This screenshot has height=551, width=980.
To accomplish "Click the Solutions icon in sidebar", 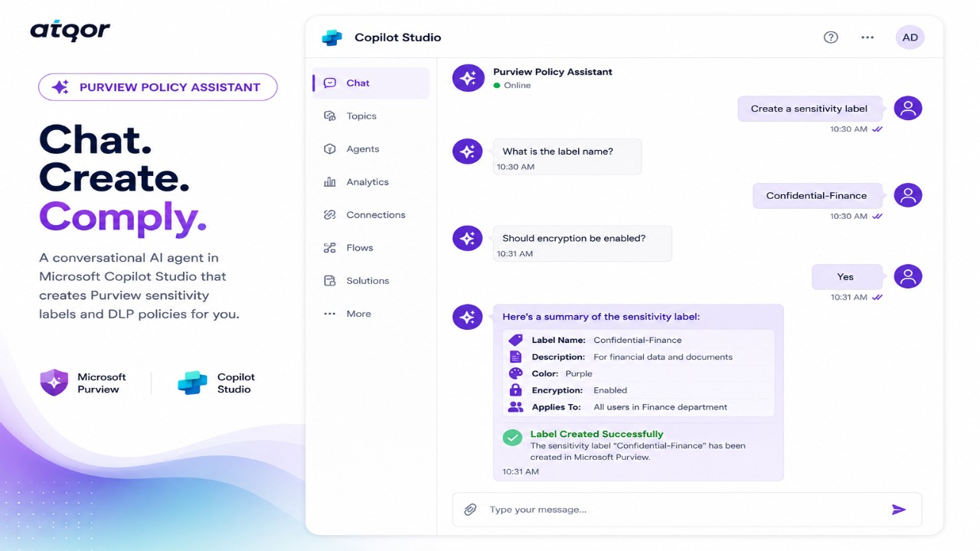I will click(330, 281).
